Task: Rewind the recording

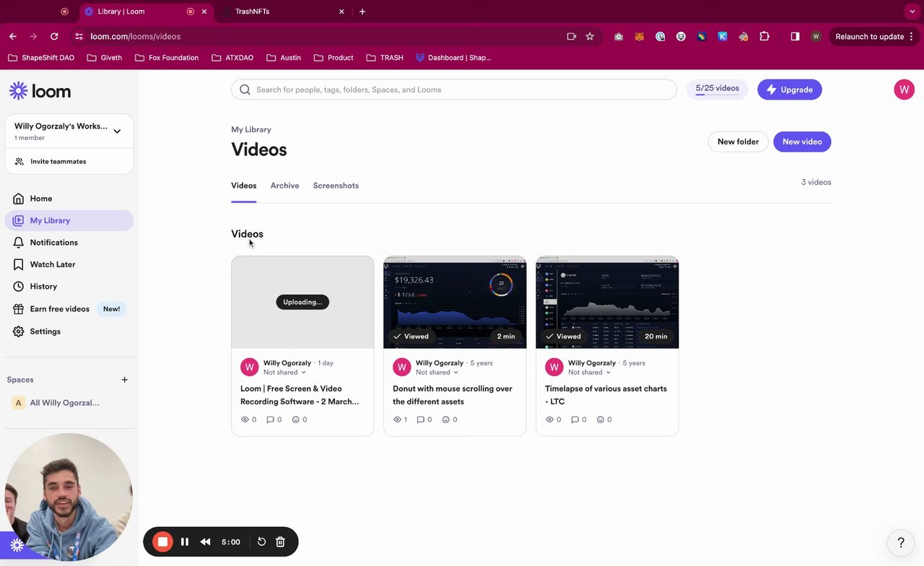Action: [206, 541]
